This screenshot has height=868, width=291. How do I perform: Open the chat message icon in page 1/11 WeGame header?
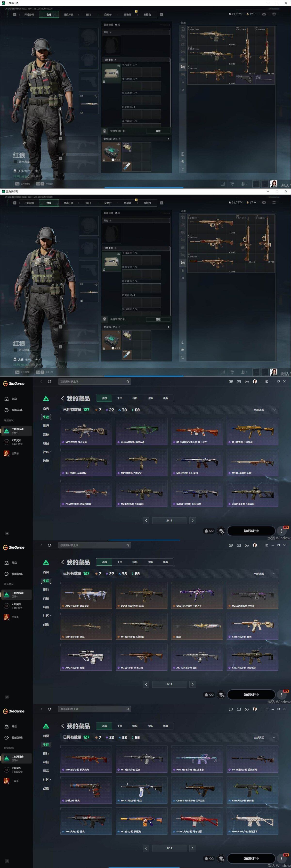point(231,545)
